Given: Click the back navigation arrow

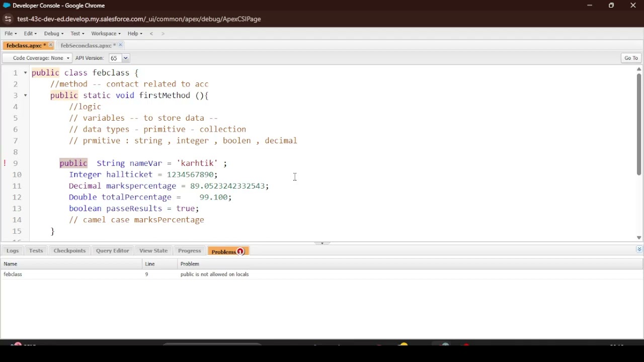Looking at the screenshot, I should (x=151, y=34).
